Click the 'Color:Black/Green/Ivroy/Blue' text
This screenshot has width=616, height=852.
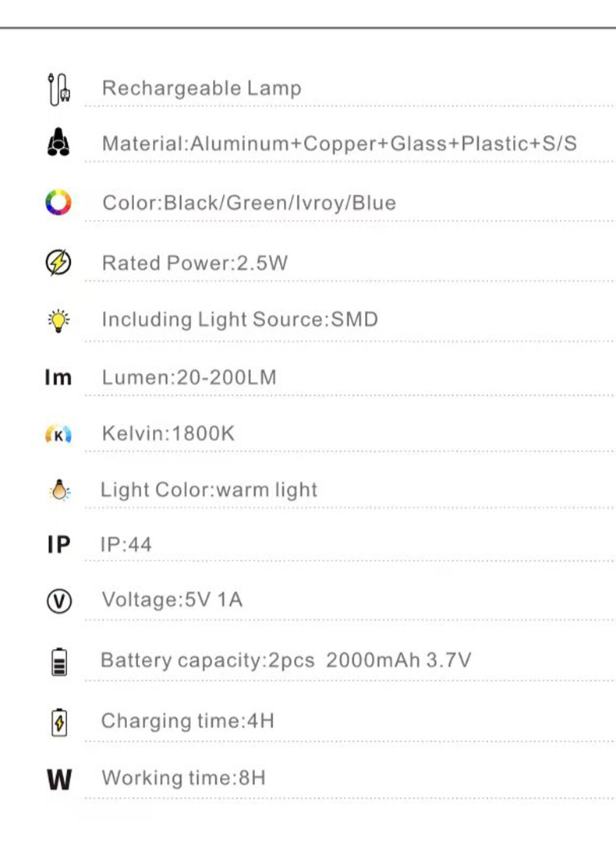click(x=249, y=203)
